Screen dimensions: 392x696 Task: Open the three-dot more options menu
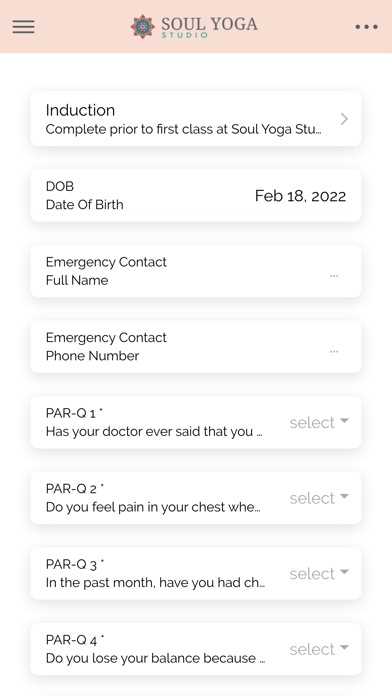click(x=366, y=27)
